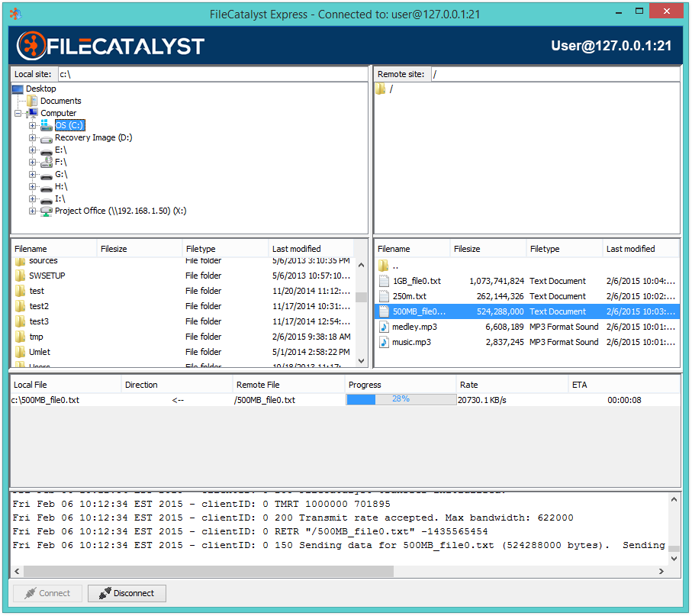Sort local files by Last modified header

pyautogui.click(x=311, y=249)
